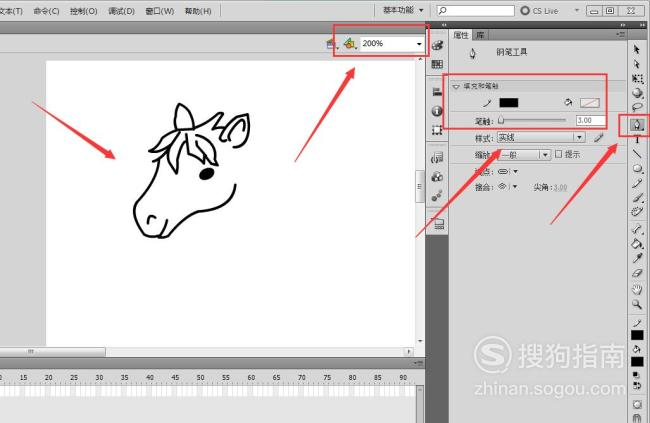Open the Project panel icon
The height and width of the screenshot is (423, 650).
tap(437, 224)
